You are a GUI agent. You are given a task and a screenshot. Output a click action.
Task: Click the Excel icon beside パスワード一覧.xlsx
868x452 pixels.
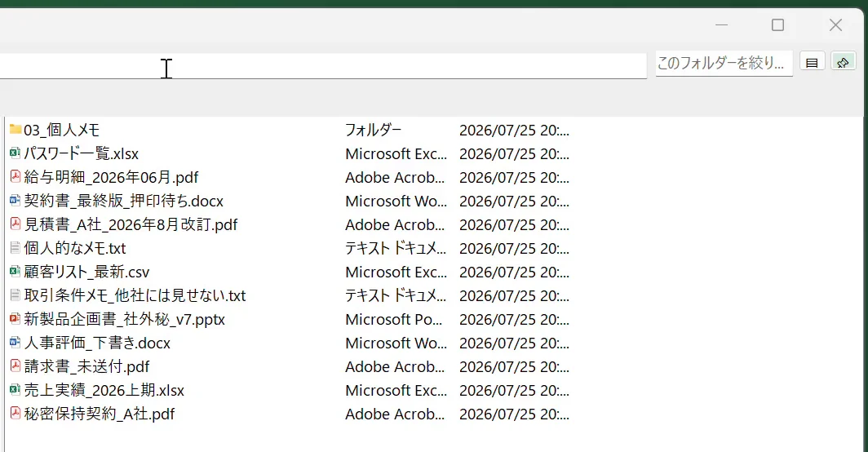[15, 153]
